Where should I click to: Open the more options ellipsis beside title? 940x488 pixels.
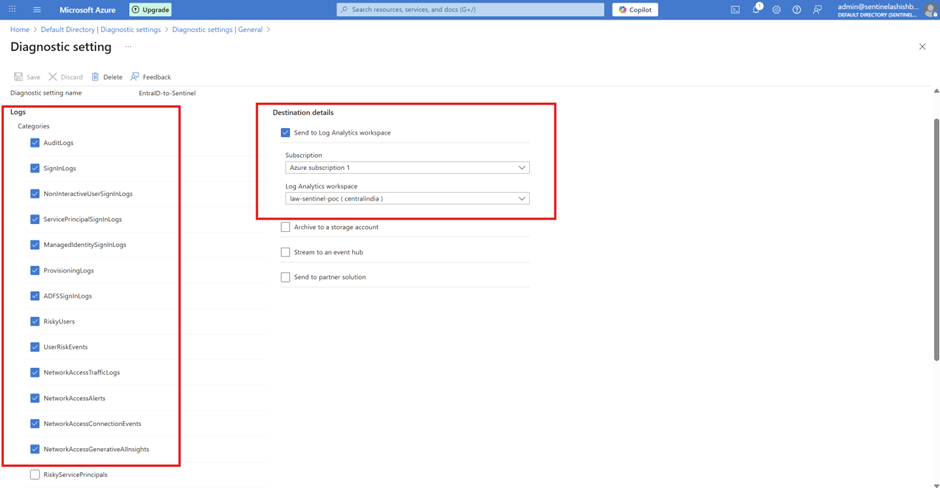click(x=128, y=47)
